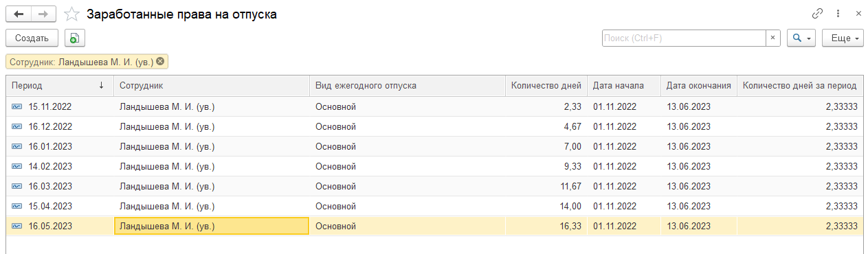Click the Количество дней column header
This screenshot has height=254, width=868.
tap(546, 86)
